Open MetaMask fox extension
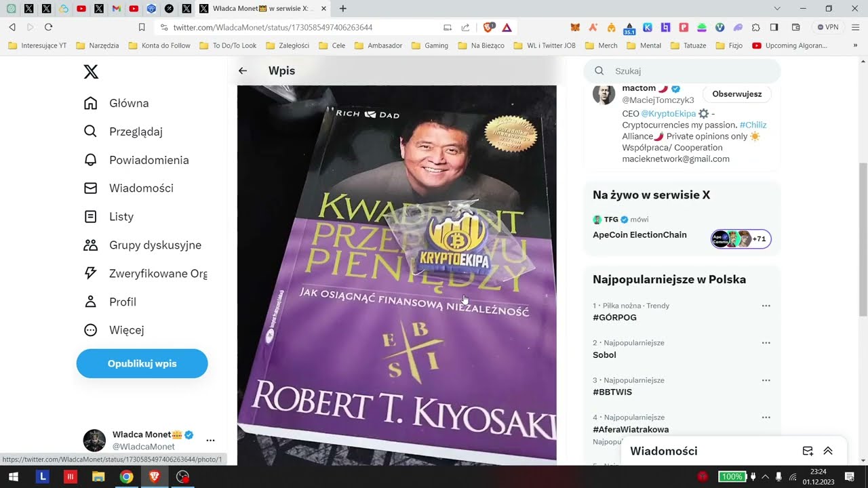 click(575, 27)
